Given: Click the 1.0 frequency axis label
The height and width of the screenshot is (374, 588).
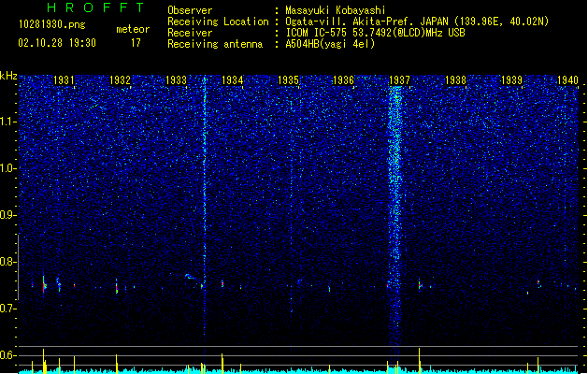Looking at the screenshot, I should (8, 168).
